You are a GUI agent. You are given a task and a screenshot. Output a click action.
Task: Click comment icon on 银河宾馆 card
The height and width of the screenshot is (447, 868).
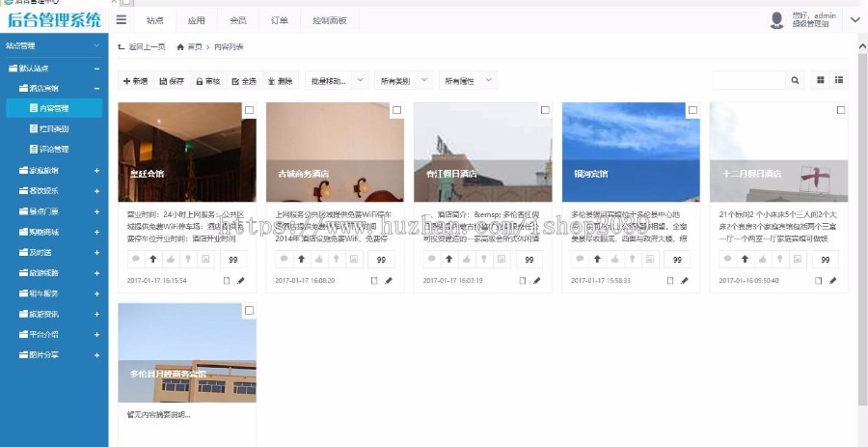coord(580,259)
